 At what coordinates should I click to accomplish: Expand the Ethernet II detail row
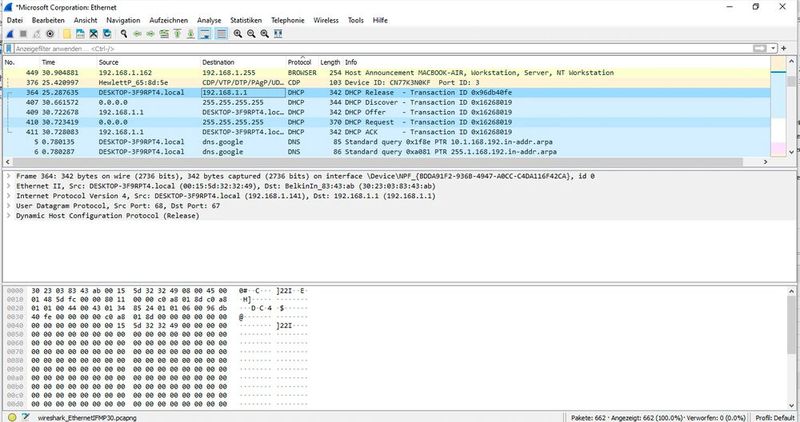9,186
